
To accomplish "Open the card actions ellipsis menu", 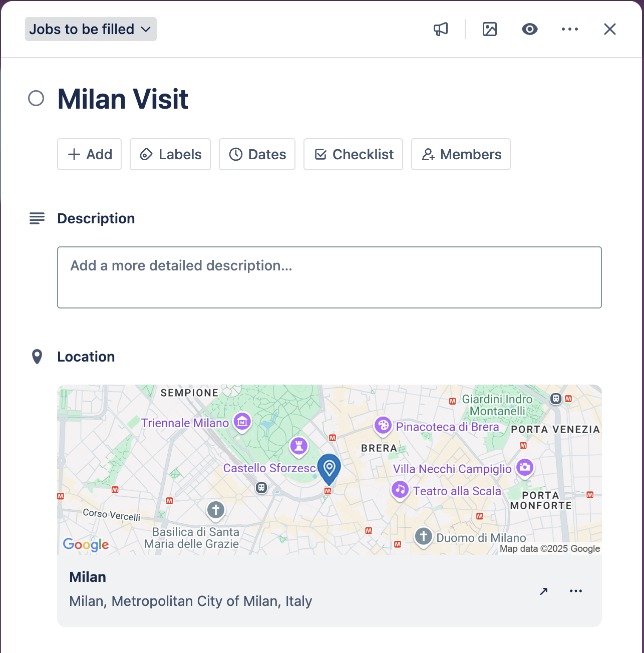I will 570,29.
